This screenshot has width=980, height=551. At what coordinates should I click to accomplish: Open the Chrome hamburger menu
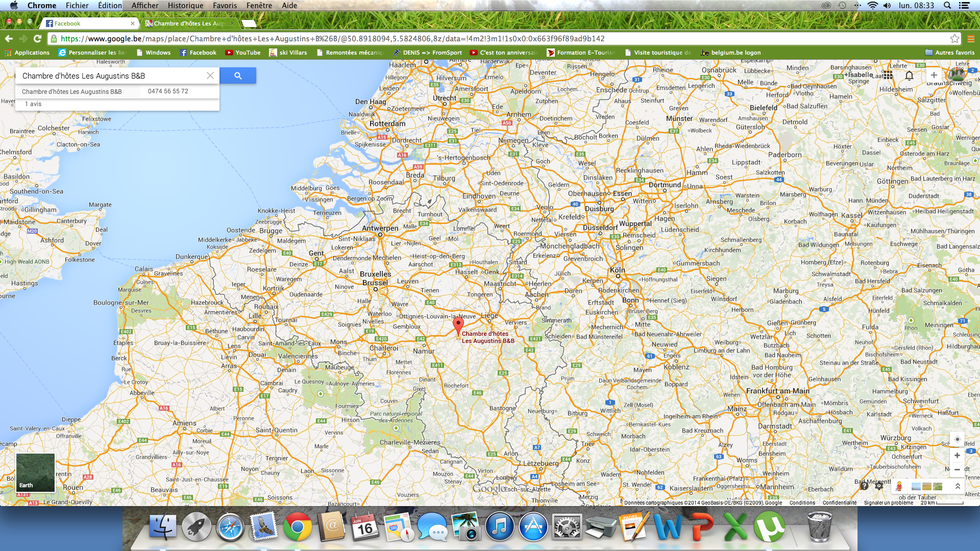point(971,39)
